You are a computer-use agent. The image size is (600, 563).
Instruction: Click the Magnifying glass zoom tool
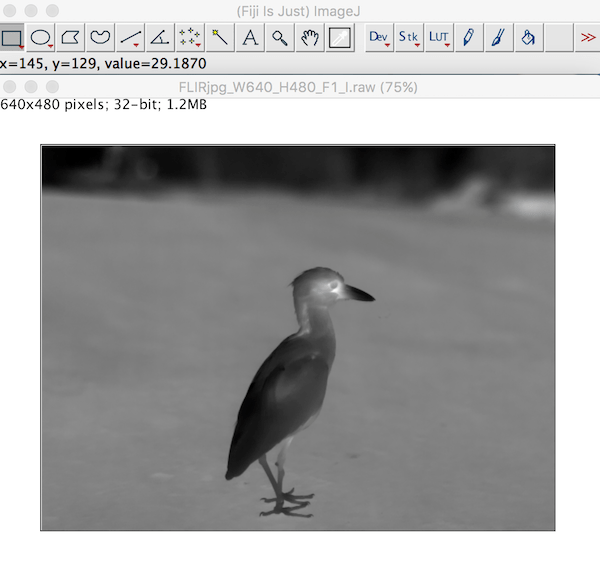click(280, 38)
